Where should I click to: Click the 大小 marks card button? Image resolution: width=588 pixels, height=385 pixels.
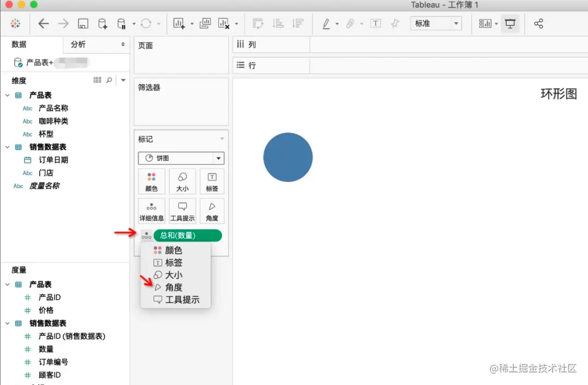pos(182,182)
